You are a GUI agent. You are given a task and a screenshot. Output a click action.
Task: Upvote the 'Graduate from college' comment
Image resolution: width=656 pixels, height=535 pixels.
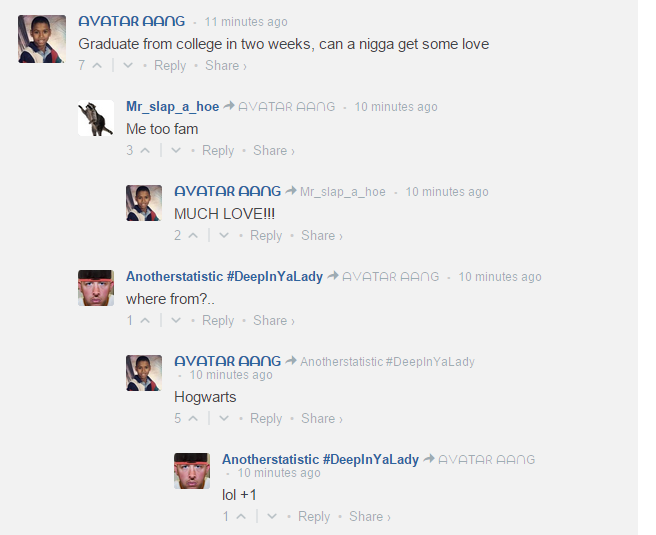click(97, 66)
